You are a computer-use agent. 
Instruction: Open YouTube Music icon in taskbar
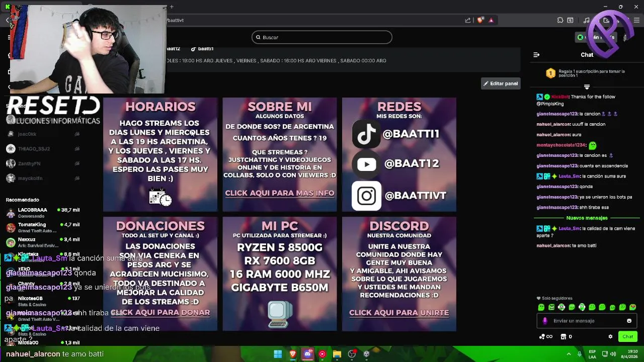(322, 354)
